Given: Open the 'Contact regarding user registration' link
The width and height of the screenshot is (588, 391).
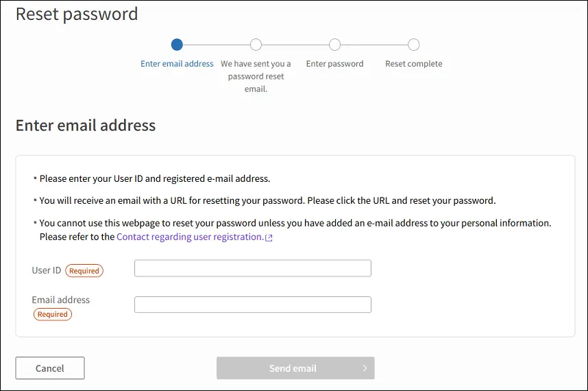Looking at the screenshot, I should (190, 237).
